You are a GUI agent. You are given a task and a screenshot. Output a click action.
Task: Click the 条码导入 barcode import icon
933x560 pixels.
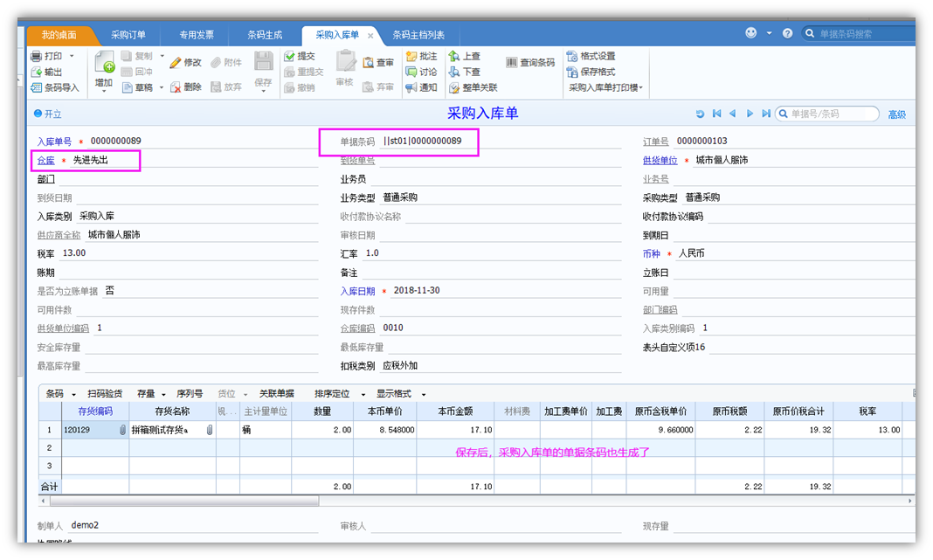tap(37, 87)
